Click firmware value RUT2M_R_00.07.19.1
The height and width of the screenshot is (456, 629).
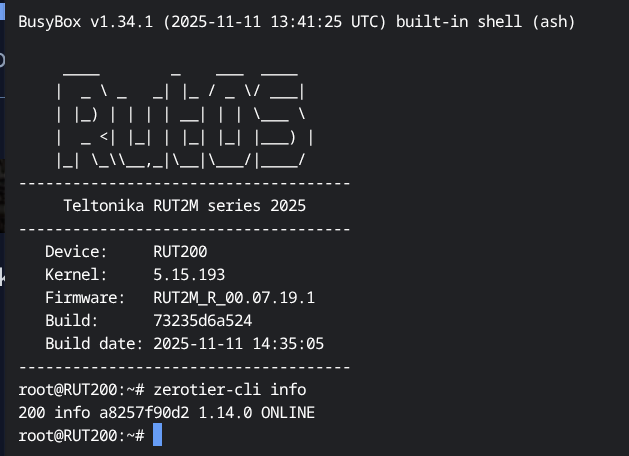234,297
